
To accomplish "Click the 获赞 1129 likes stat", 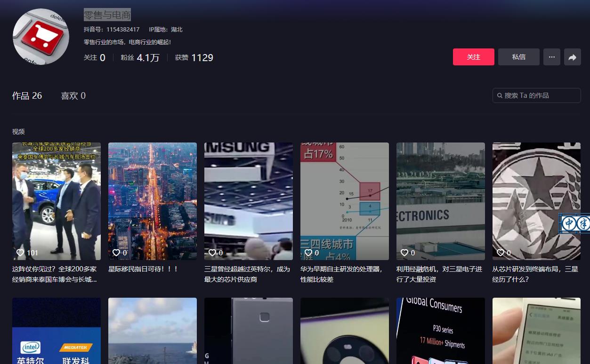I will 194,58.
